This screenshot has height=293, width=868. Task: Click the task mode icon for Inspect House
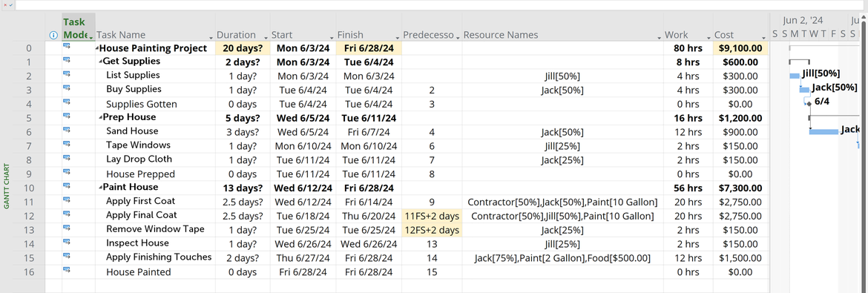(67, 243)
